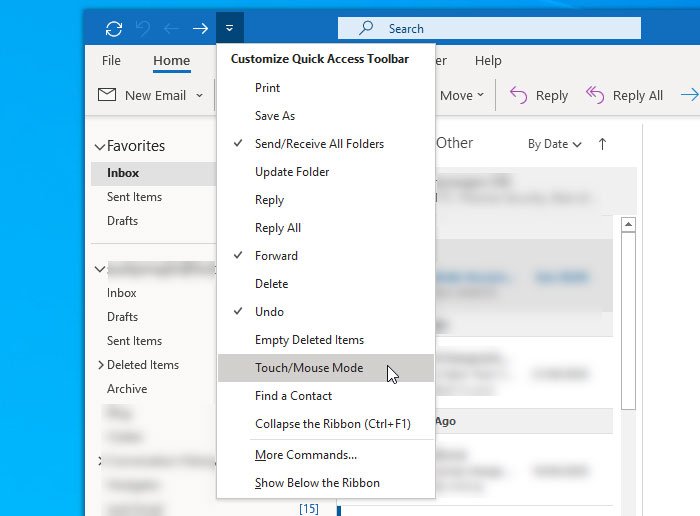700x516 pixels.
Task: Open the Archive folder
Action: point(127,389)
